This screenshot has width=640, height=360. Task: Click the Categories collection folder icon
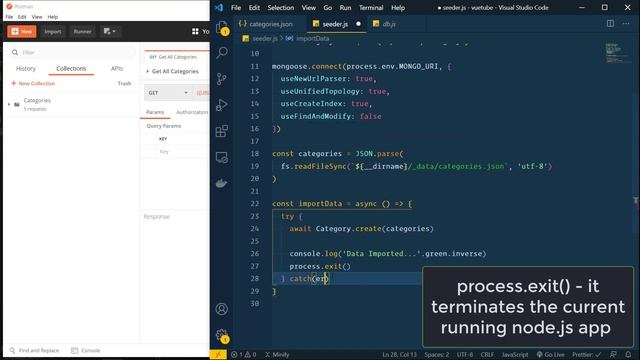17,104
